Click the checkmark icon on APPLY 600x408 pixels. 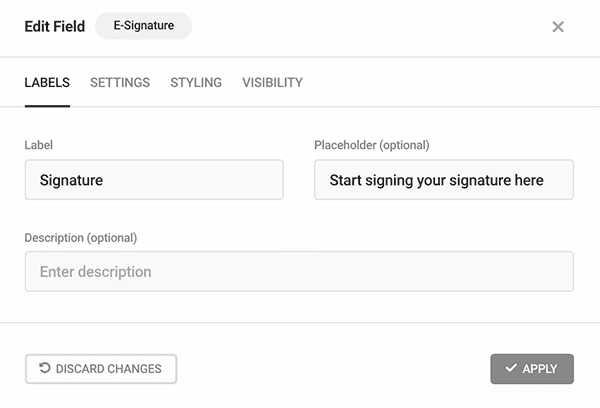pos(511,368)
